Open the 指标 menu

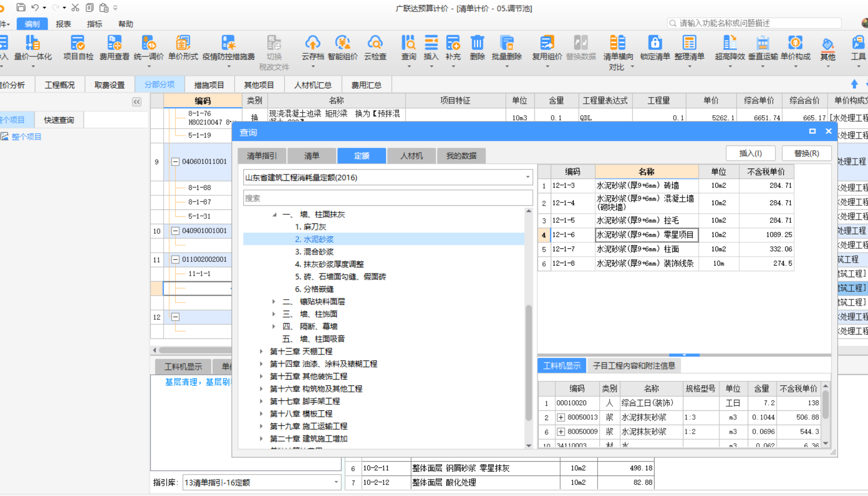click(x=94, y=24)
